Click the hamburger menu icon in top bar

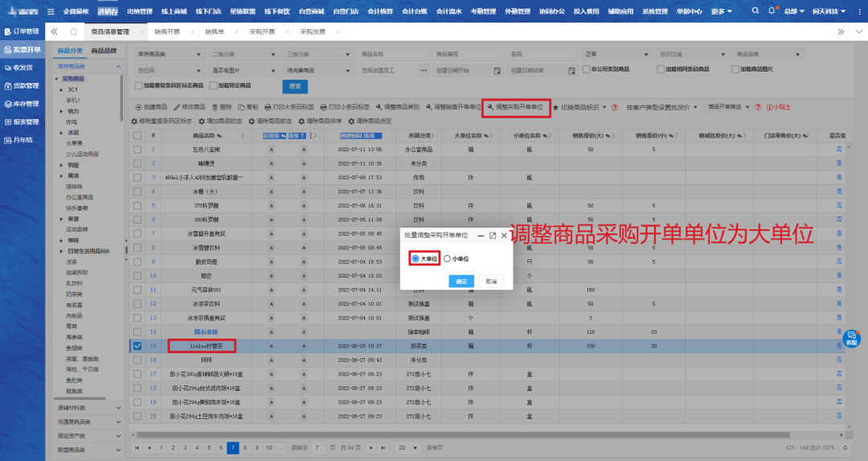[51, 11]
